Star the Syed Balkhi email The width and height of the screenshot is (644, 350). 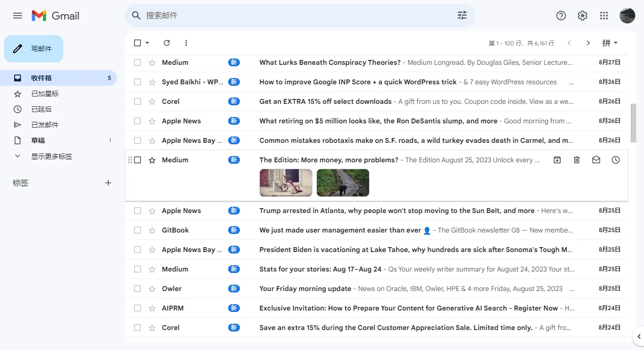click(152, 82)
